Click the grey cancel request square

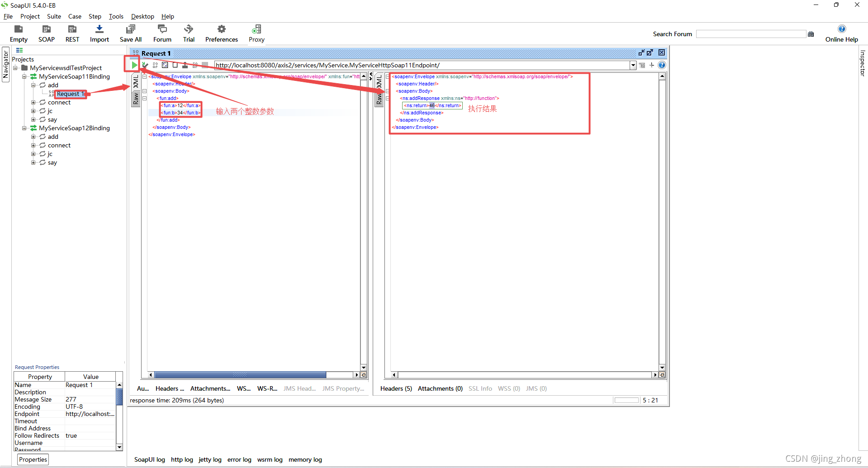click(205, 65)
